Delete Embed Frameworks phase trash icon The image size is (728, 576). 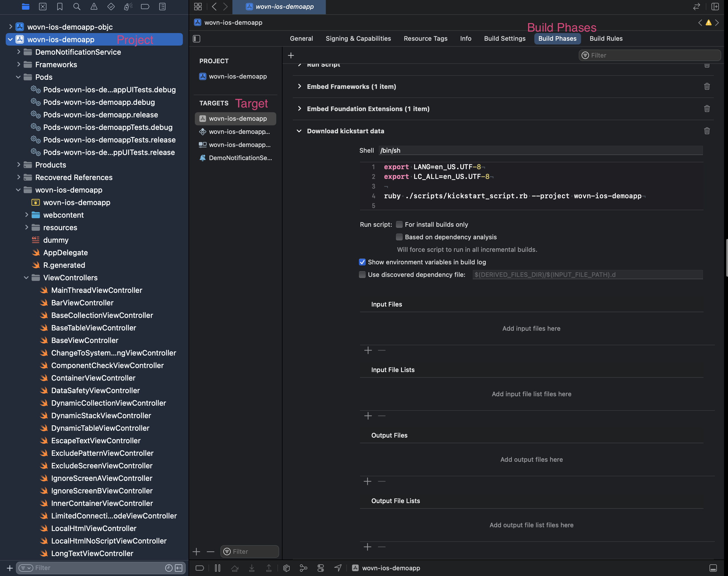tap(707, 86)
